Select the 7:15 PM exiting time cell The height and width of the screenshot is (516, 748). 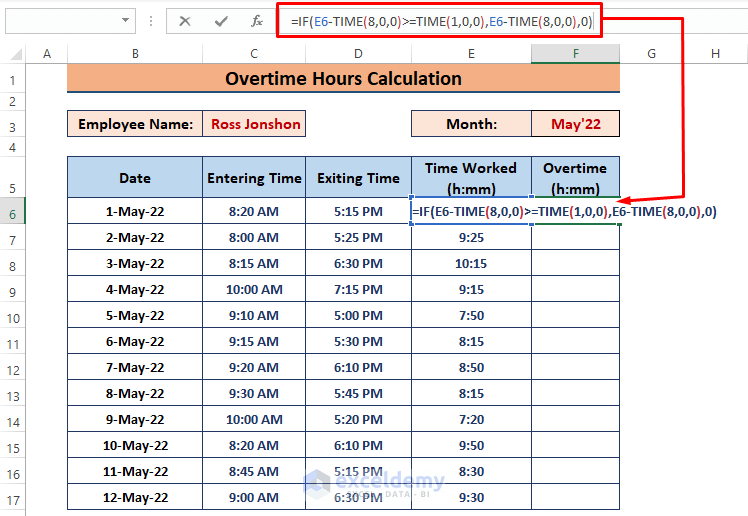point(358,289)
